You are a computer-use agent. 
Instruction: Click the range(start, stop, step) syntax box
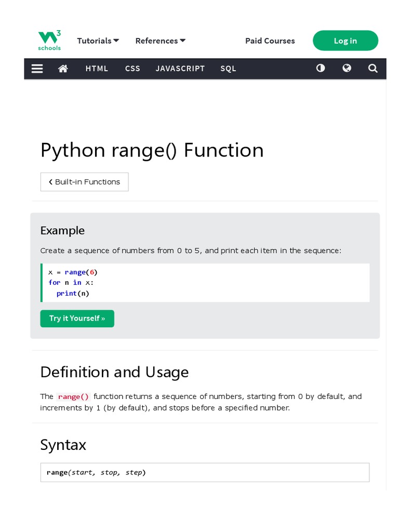(x=205, y=472)
